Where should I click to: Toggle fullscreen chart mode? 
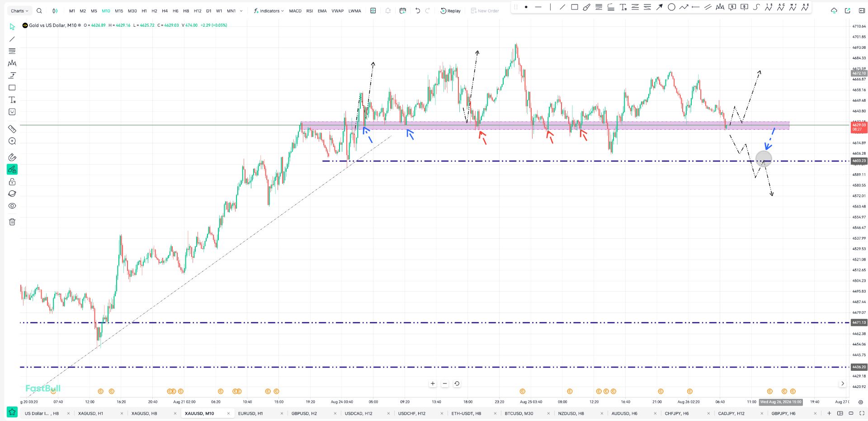point(862,413)
